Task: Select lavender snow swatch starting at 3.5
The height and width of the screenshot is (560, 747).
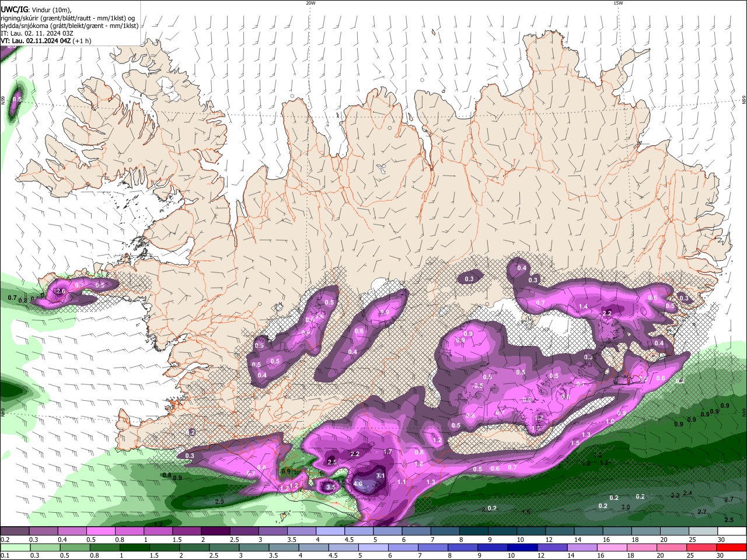Action: pyautogui.click(x=301, y=531)
